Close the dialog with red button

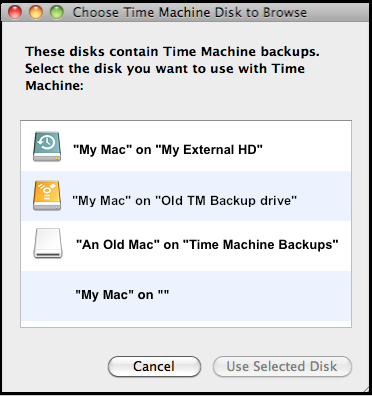coord(14,12)
